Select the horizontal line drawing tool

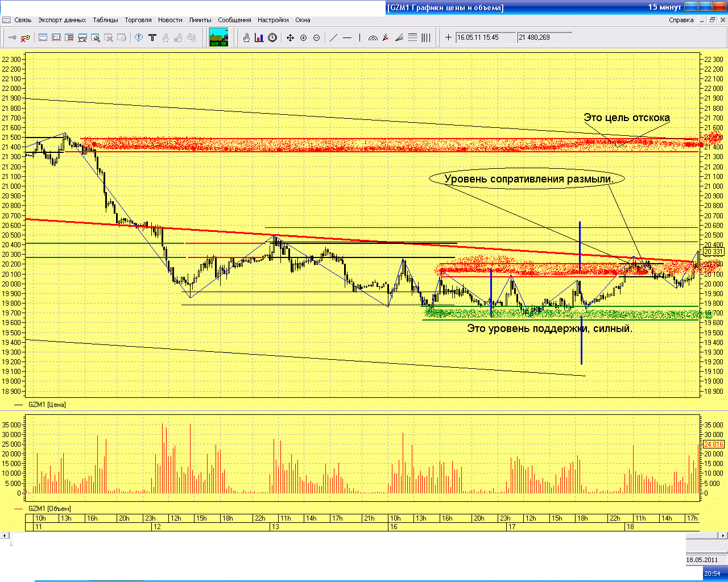(347, 38)
